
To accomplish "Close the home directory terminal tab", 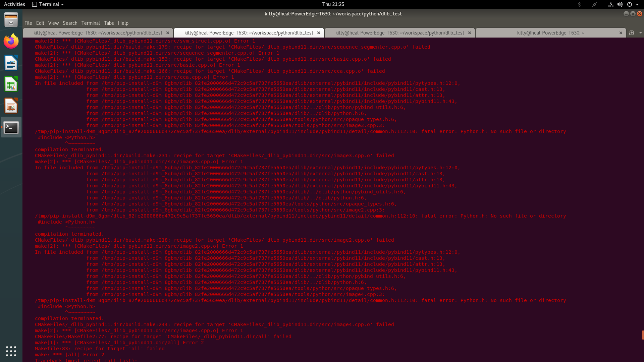I will [x=621, y=33].
